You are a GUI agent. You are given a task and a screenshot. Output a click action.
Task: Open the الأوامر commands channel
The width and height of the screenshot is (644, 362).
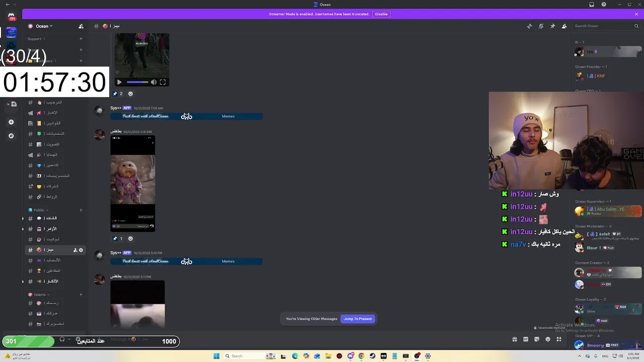[55, 229]
